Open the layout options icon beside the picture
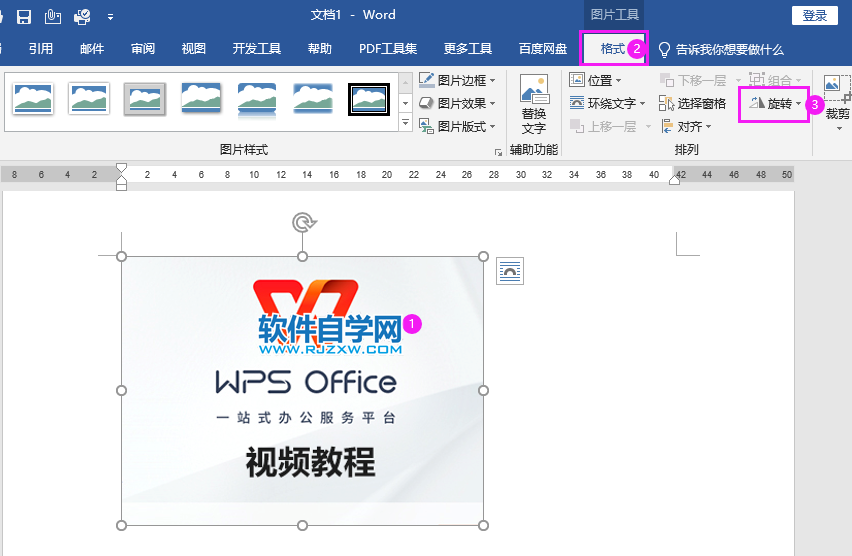 pos(510,271)
